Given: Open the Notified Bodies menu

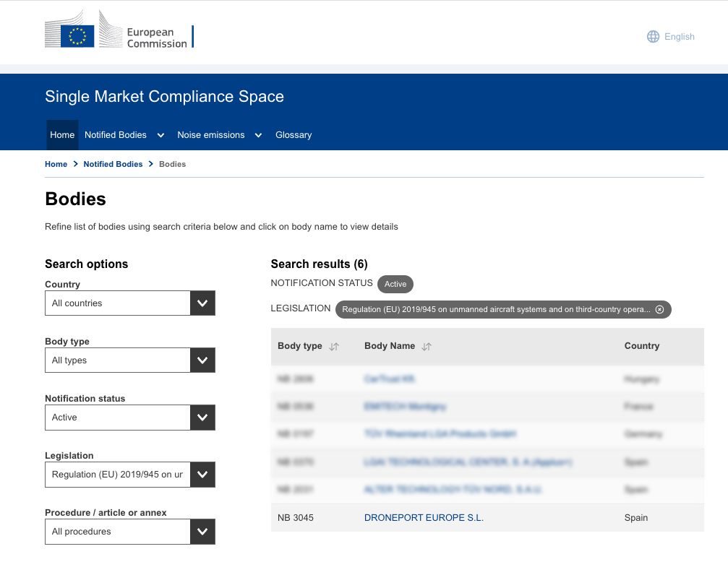Looking at the screenshot, I should tap(116, 135).
